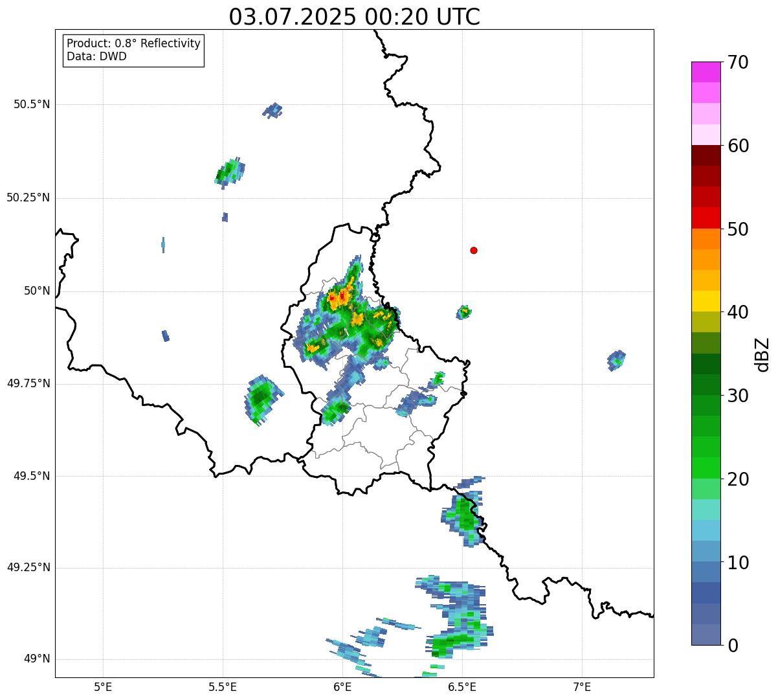This screenshot has height=700, width=778.
Task: Click the 50.5°N latitude label
Action: (31, 104)
